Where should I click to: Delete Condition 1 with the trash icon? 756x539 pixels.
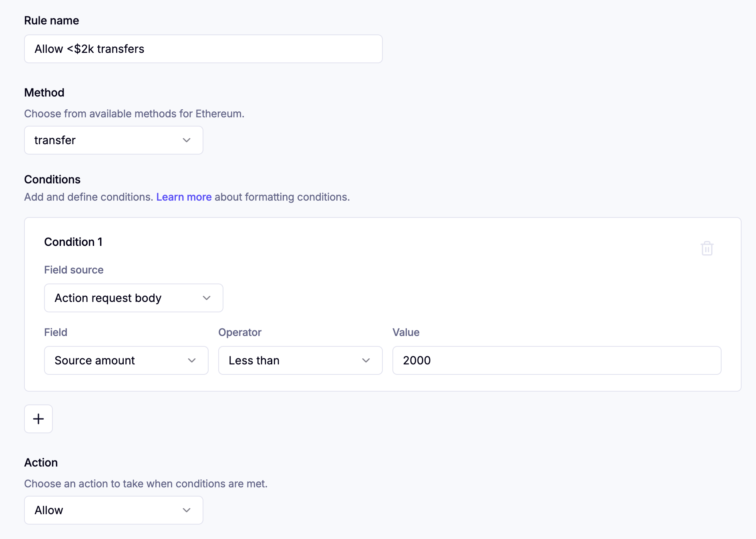pyautogui.click(x=707, y=248)
